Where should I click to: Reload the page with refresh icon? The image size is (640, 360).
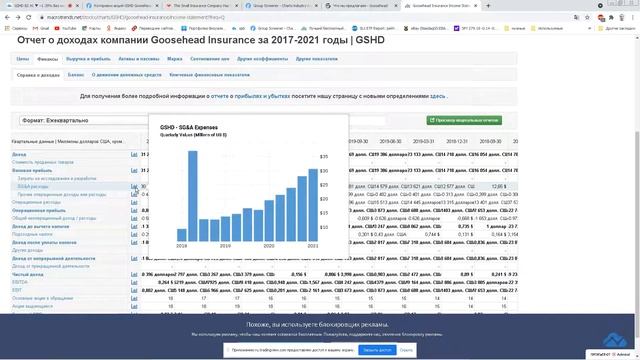(29, 17)
